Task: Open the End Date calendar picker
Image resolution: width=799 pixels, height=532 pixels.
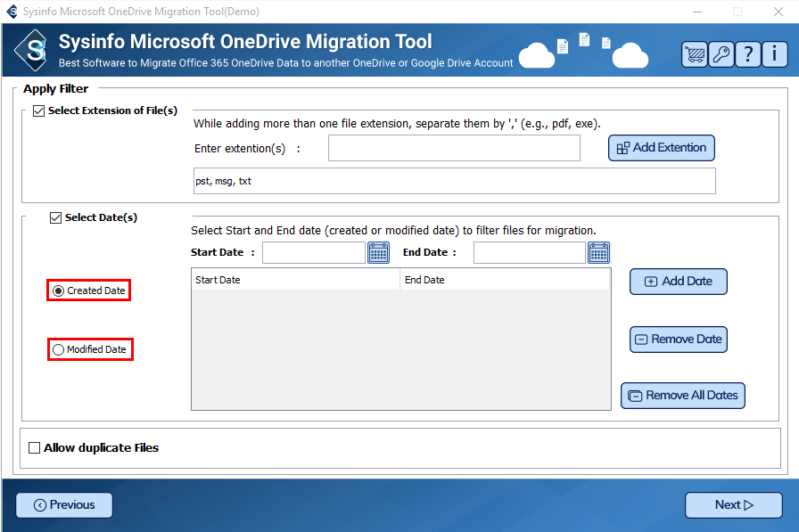Action: (x=598, y=253)
